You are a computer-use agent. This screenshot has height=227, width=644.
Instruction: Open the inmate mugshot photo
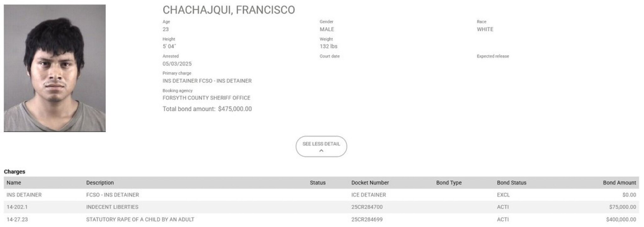point(55,68)
